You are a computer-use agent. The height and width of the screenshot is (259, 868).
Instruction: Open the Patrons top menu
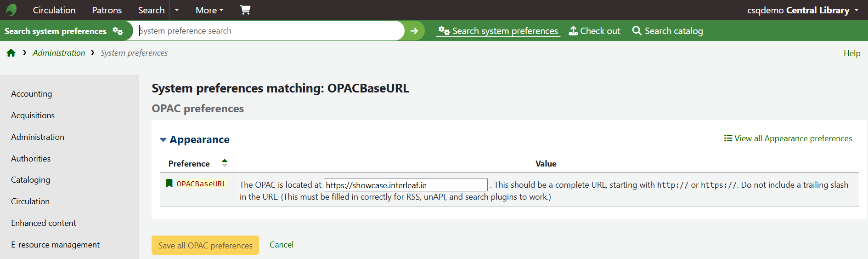pos(107,10)
